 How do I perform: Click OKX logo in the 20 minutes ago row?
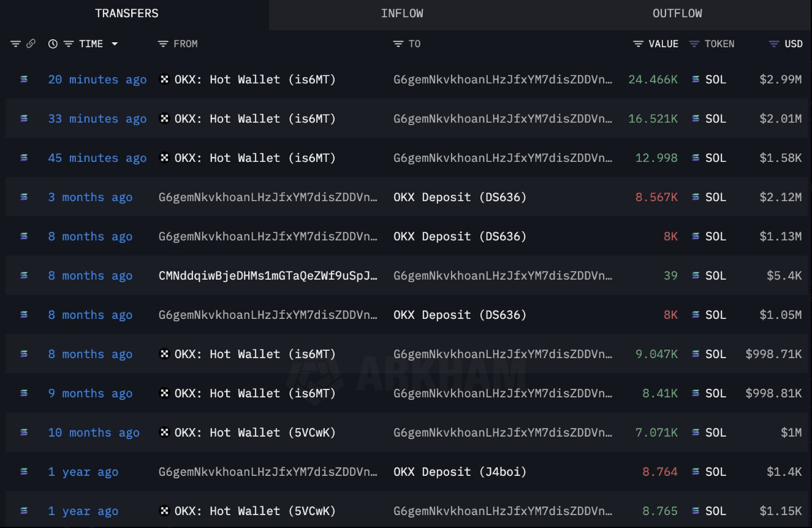(164, 79)
